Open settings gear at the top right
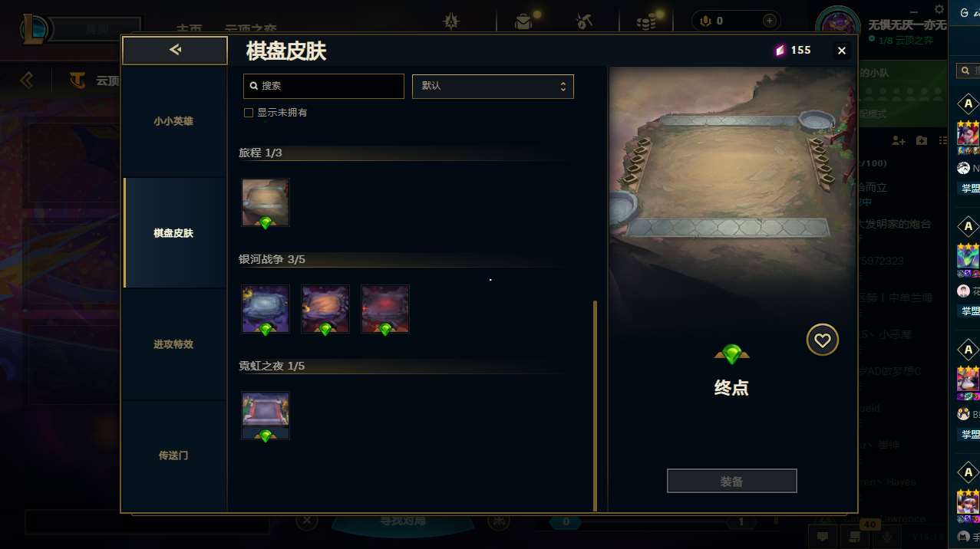 (939, 9)
